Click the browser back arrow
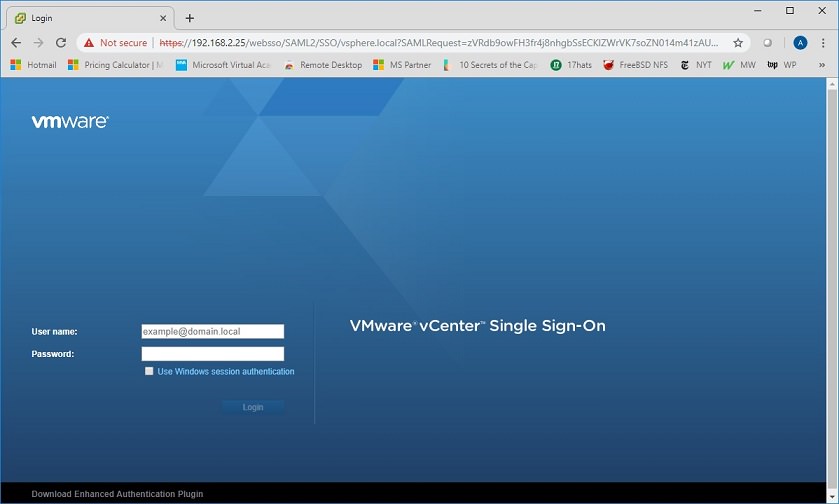This screenshot has width=839, height=504. [16, 43]
